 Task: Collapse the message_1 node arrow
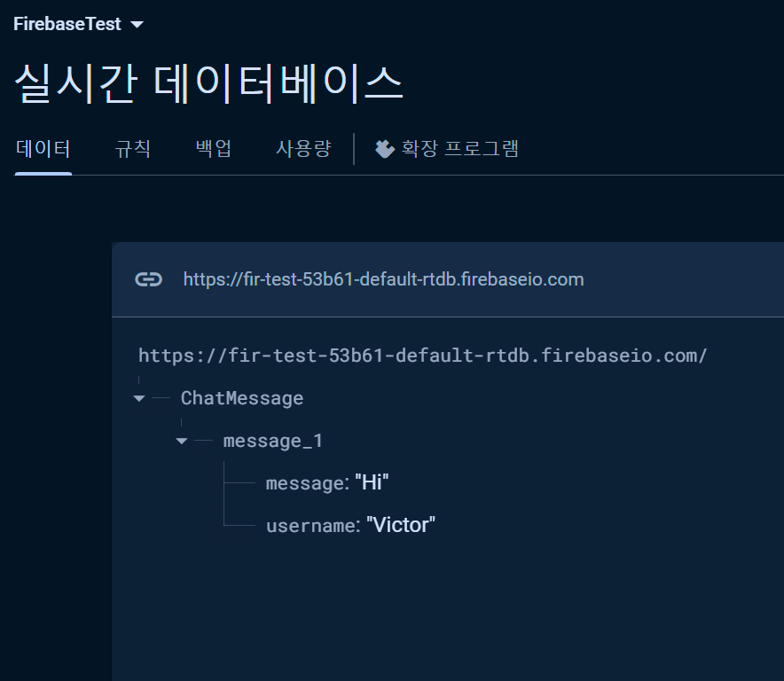coord(182,441)
